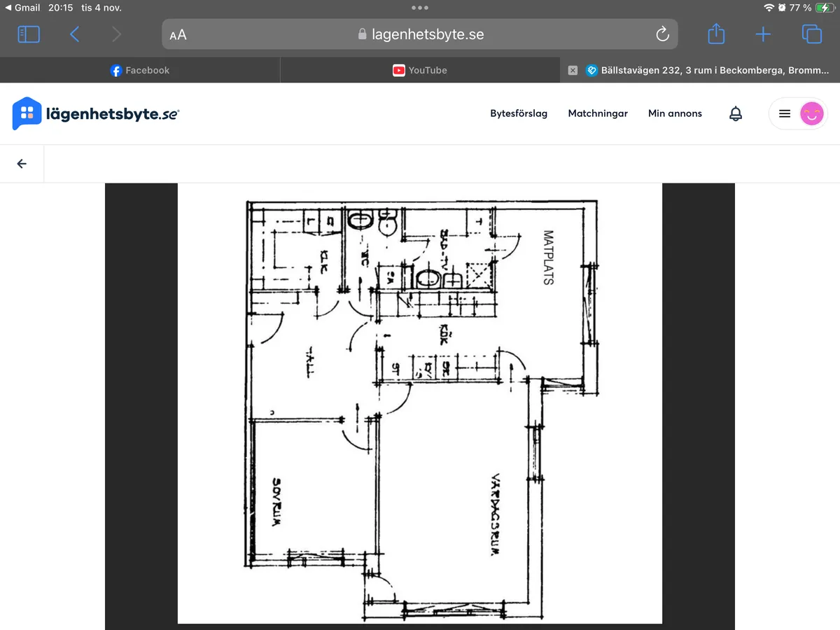The image size is (840, 630).
Task: Switch to the Facebook tab
Action: coord(140,70)
